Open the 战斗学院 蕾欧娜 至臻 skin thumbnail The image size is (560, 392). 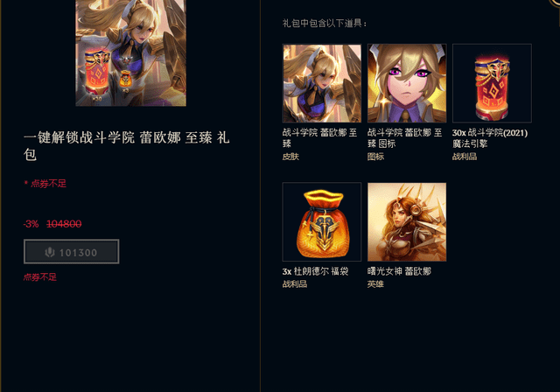pos(322,83)
